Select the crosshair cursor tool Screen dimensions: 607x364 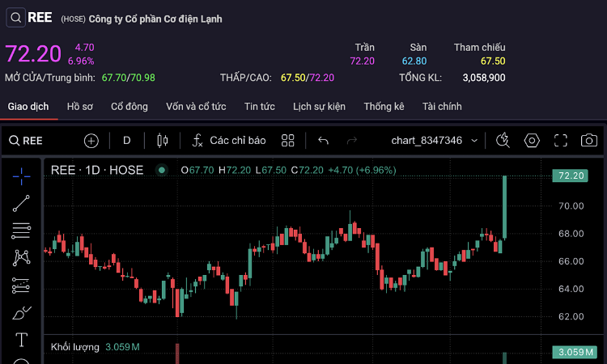pyautogui.click(x=22, y=173)
